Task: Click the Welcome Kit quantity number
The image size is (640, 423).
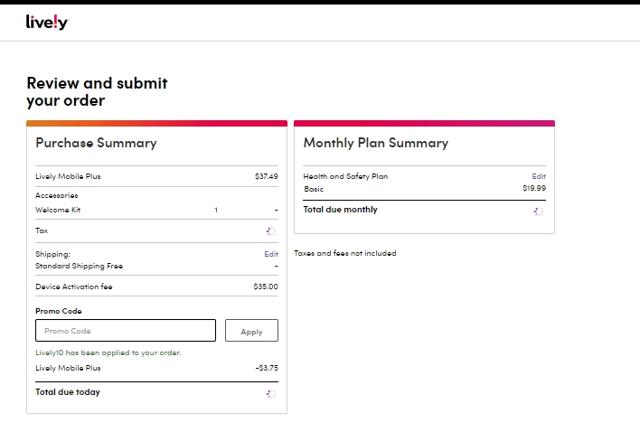Action: 216,210
